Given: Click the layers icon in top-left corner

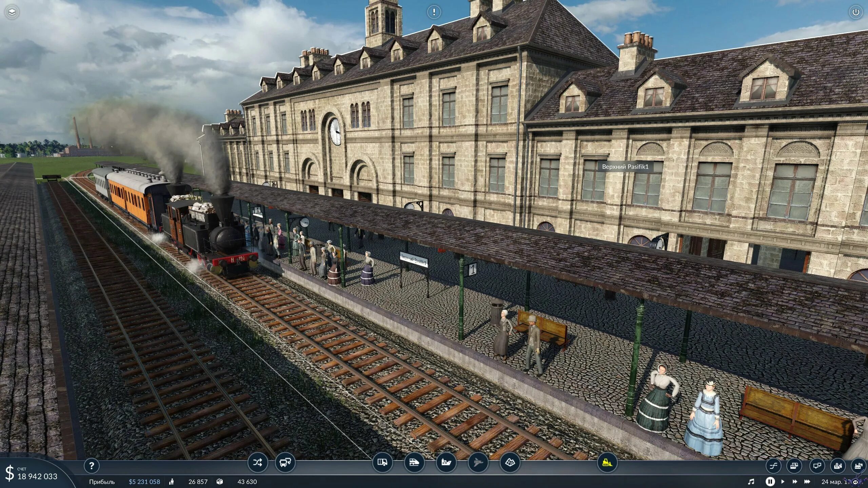Looking at the screenshot, I should [12, 12].
